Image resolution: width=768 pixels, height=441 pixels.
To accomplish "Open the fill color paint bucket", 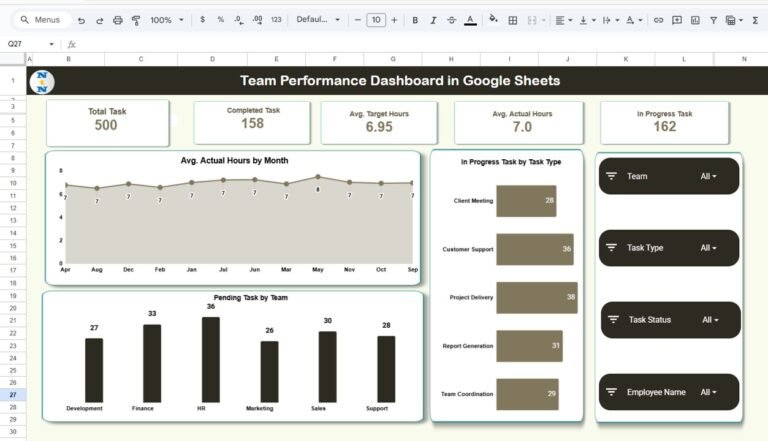I will pos(494,20).
